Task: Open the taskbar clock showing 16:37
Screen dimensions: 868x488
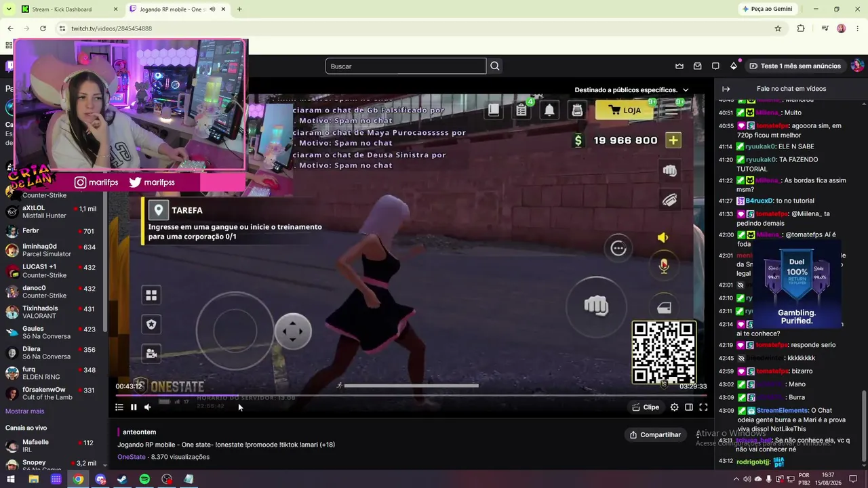Action: pos(828,479)
